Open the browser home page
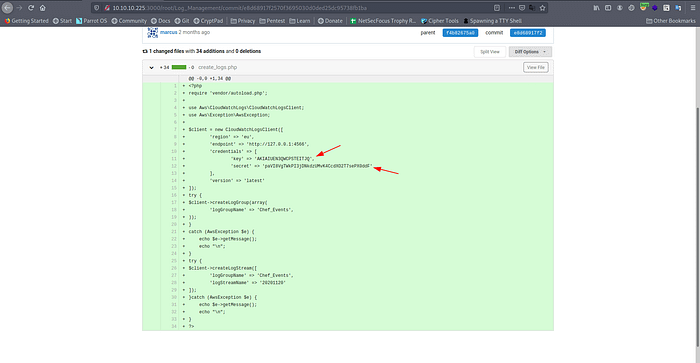 (42, 8)
